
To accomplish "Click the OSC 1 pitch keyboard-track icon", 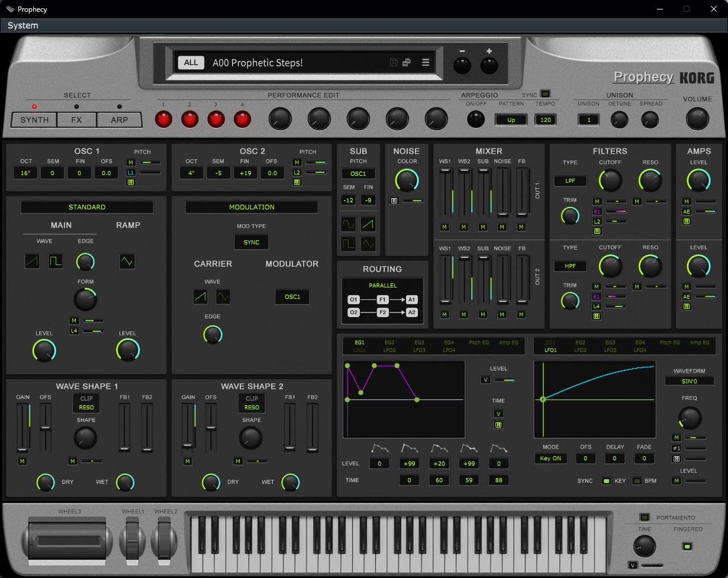I will (x=131, y=182).
